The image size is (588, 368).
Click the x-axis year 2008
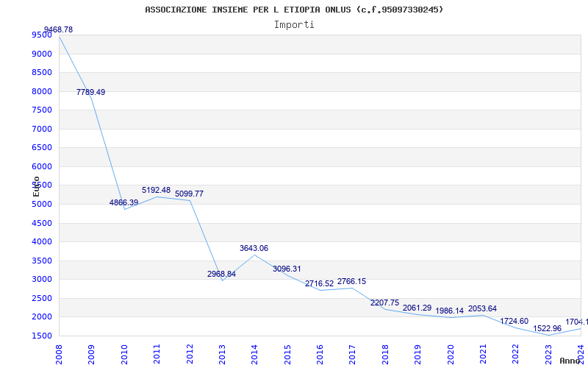pos(59,355)
